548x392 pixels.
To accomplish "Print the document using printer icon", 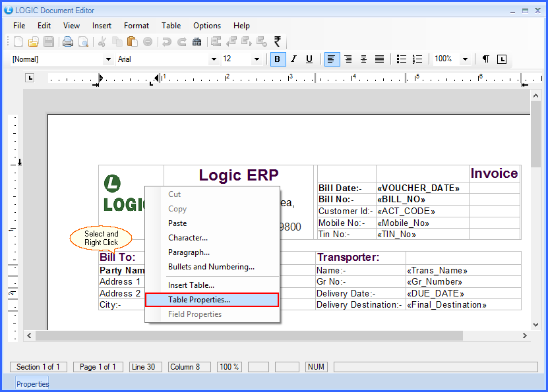I will click(68, 42).
